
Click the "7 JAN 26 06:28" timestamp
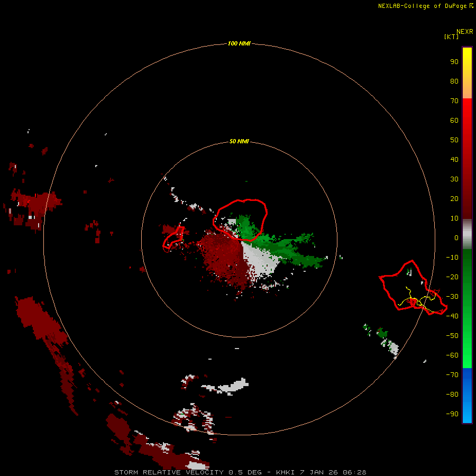[333, 472]
